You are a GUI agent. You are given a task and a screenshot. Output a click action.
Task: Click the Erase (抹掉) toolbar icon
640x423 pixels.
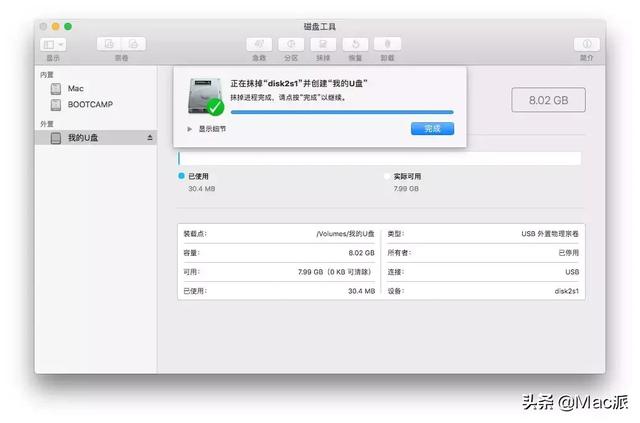323,44
